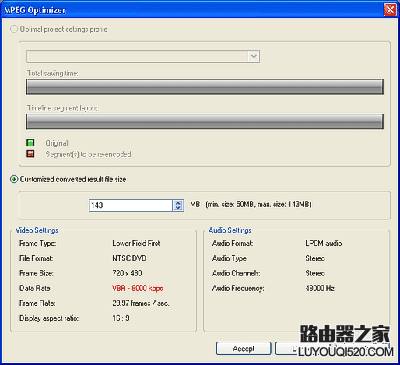The width and height of the screenshot is (400, 365).
Task: Click the Timeline segment layout bar
Action: (205, 122)
